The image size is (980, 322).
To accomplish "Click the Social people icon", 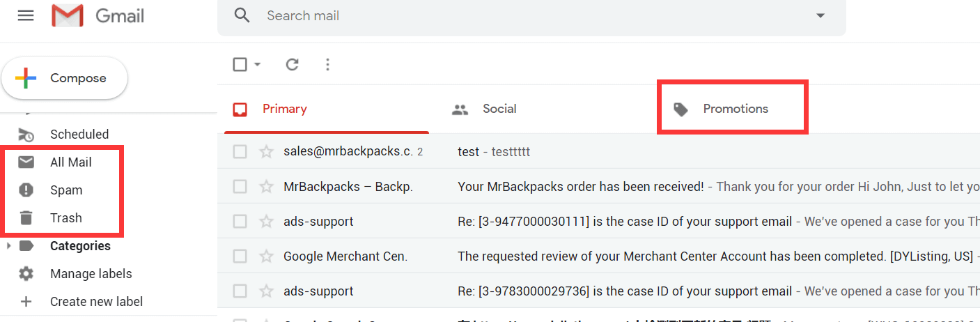I will [460, 109].
